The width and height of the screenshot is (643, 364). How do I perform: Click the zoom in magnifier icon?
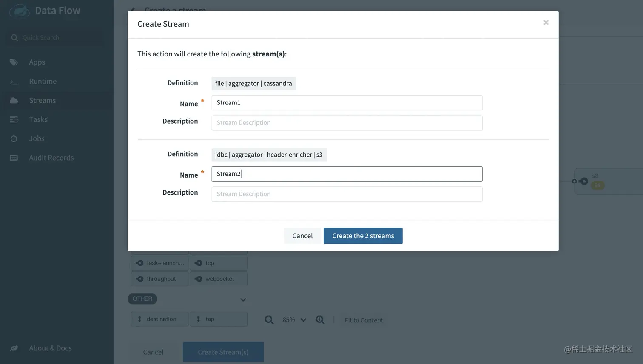(320, 320)
